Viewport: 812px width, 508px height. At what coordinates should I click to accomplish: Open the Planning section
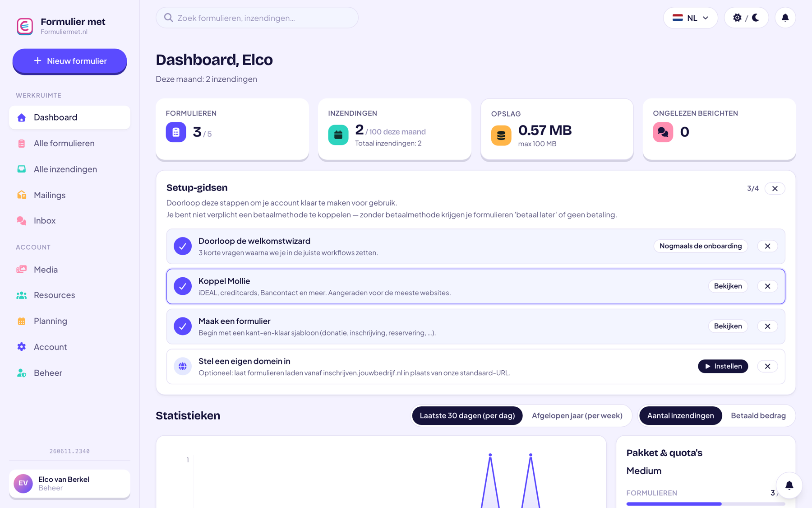(x=69, y=321)
